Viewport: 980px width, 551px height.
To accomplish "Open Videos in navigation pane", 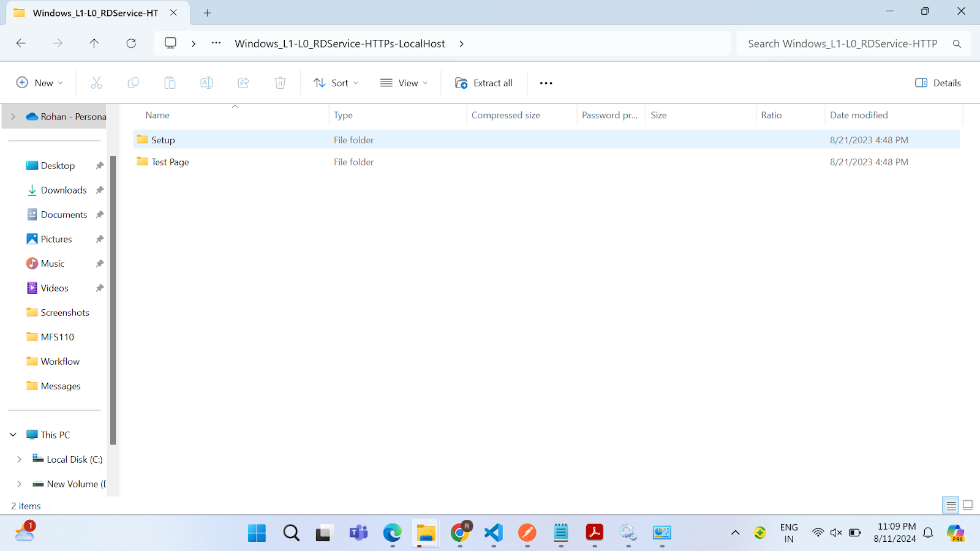I will tap(55, 288).
